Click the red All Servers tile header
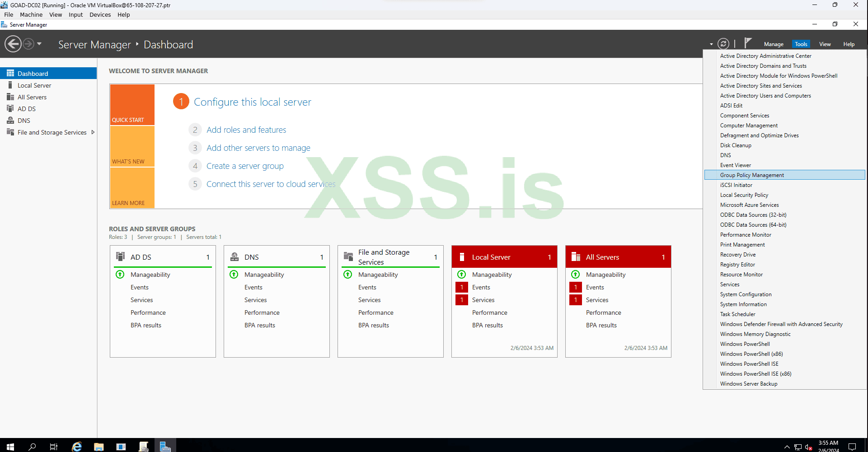Viewport: 868px width, 452px height. click(x=618, y=257)
